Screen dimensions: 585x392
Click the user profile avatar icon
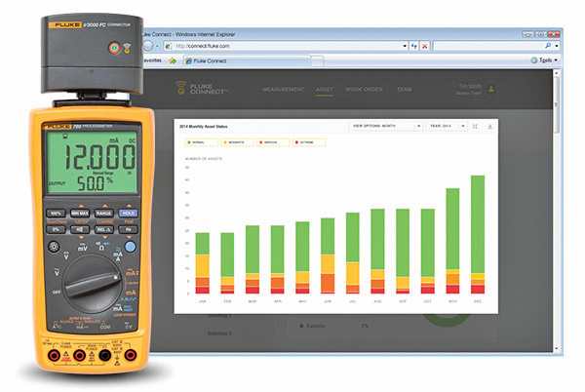click(490, 89)
